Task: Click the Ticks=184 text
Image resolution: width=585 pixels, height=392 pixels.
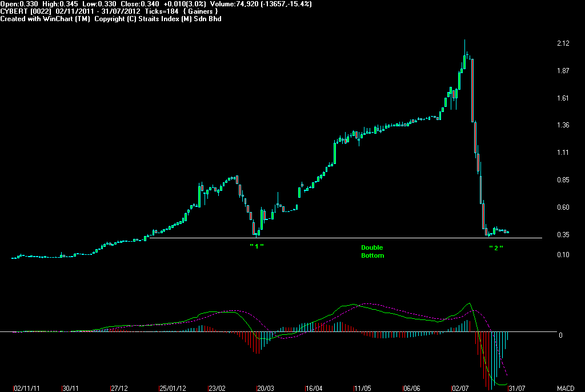Action: click(162, 11)
